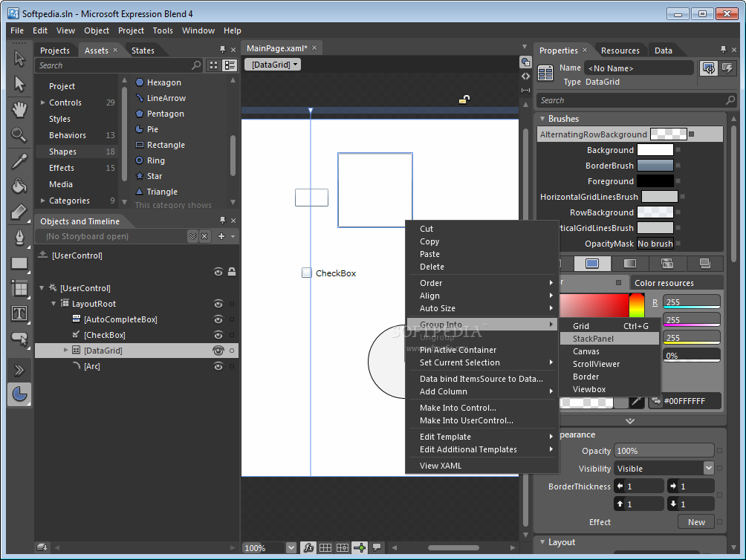
Task: Toggle show snap grid button
Action: pos(325,547)
